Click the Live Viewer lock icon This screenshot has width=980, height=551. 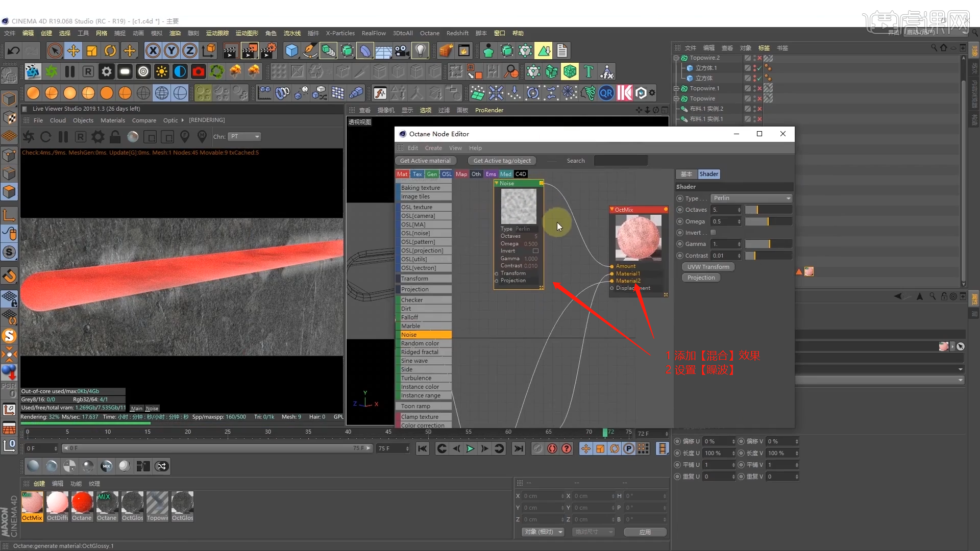115,137
